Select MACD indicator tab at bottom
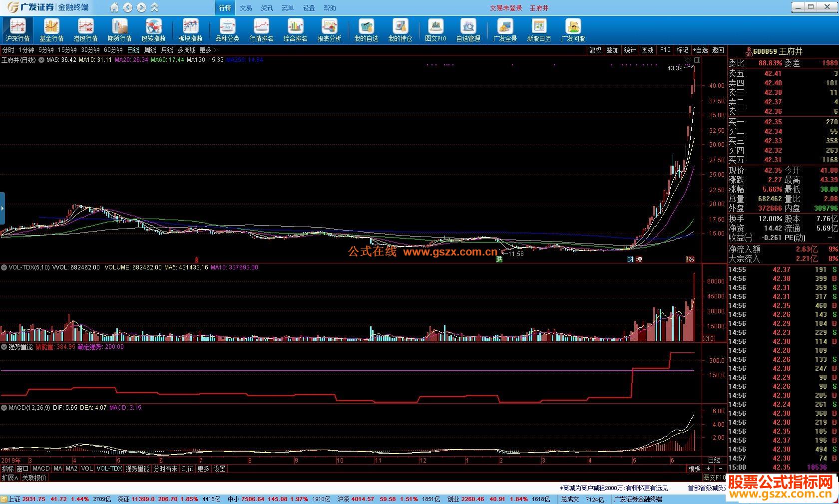Image resolution: width=839 pixels, height=504 pixels. click(x=41, y=469)
